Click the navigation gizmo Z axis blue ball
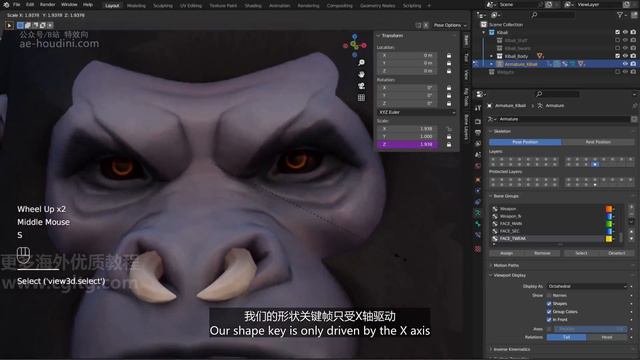The height and width of the screenshot is (360, 640). [354, 37]
